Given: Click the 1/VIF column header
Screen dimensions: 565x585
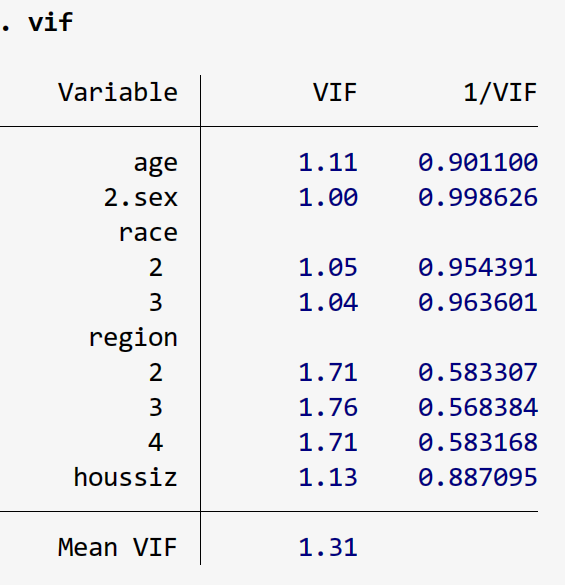Looking at the screenshot, I should coord(500,92).
